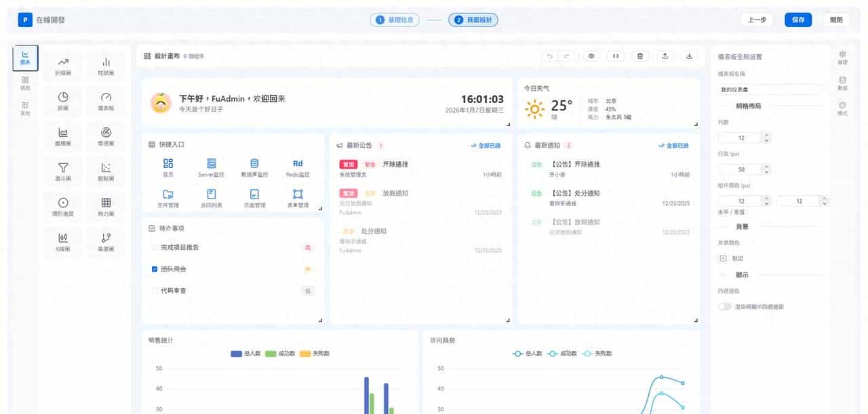The width and height of the screenshot is (868, 414).
Task: Go to step 1 基礎信息
Action: click(395, 20)
